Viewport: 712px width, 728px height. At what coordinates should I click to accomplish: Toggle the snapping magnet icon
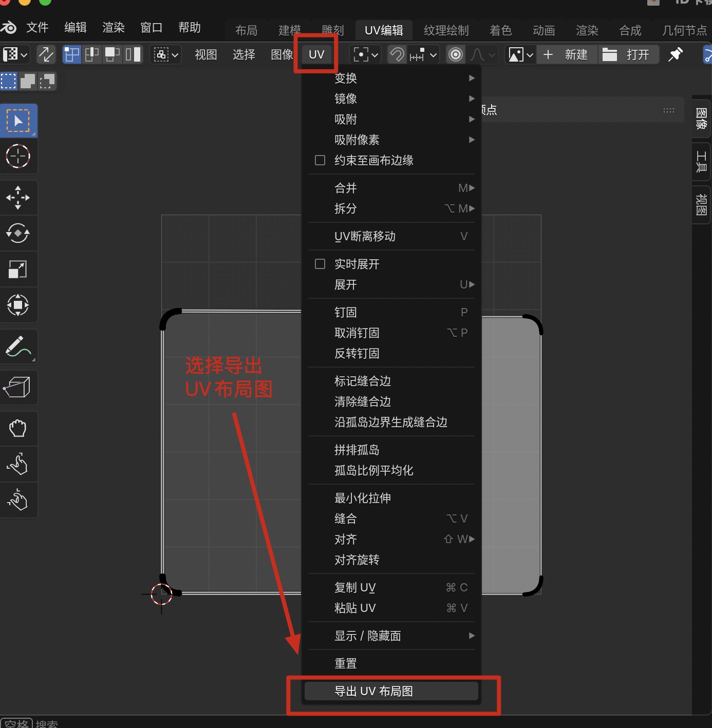pos(397,54)
